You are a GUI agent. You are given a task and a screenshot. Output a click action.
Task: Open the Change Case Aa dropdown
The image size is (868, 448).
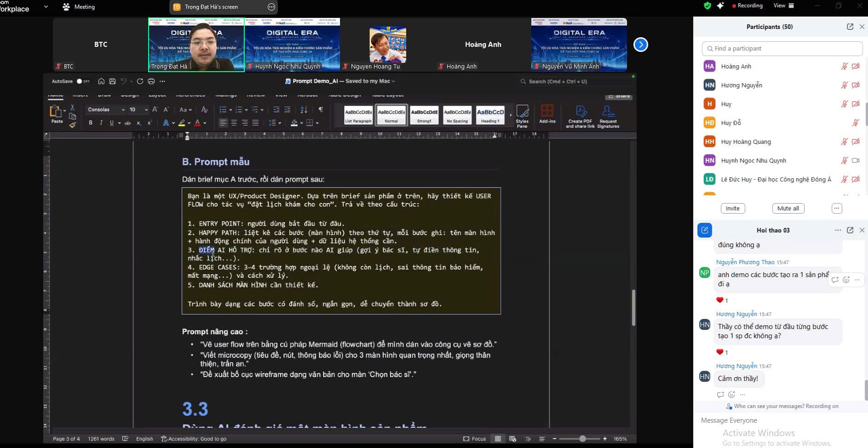pyautogui.click(x=186, y=109)
